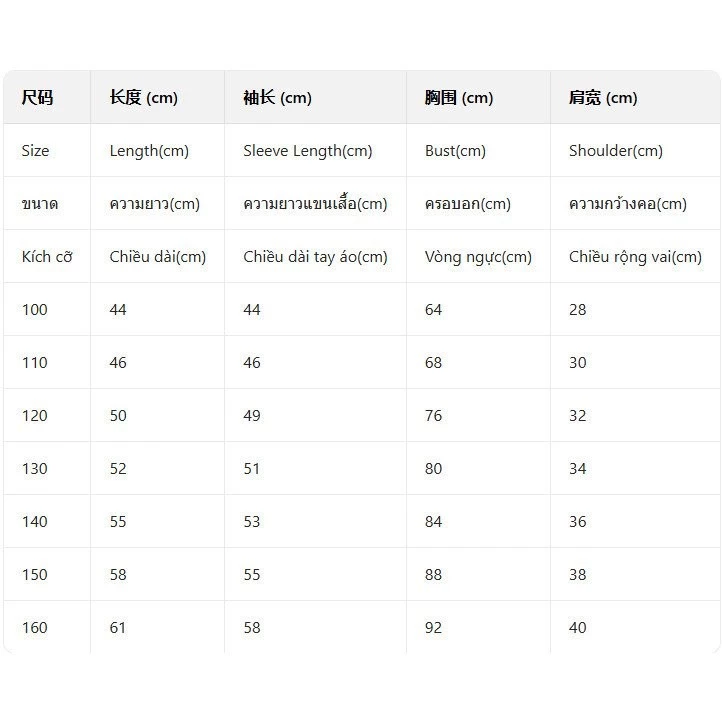Click size 100 row label

(35, 309)
